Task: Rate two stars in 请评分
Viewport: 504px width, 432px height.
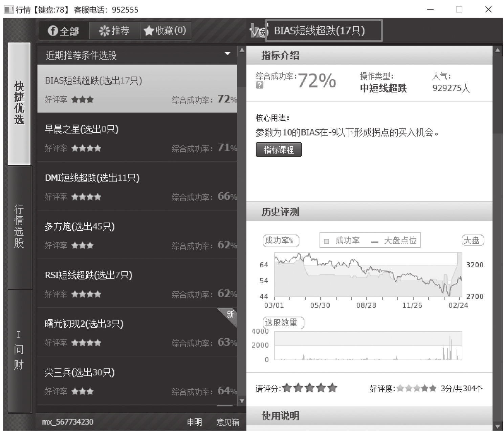Action: click(298, 388)
